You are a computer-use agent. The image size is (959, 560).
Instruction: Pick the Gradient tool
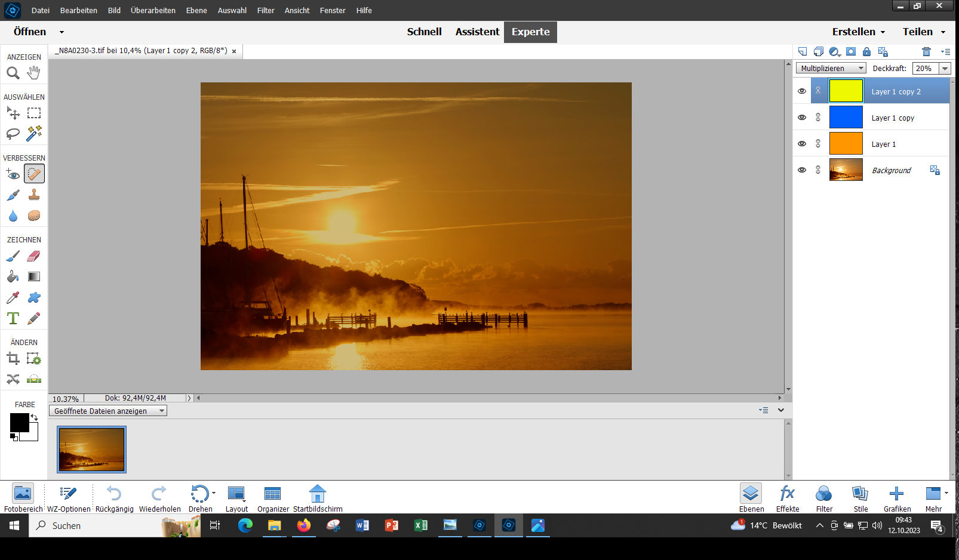coord(34,276)
